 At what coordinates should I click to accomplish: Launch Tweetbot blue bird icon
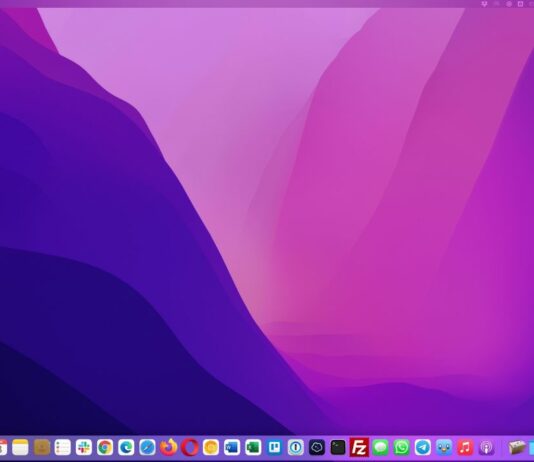tap(444, 447)
